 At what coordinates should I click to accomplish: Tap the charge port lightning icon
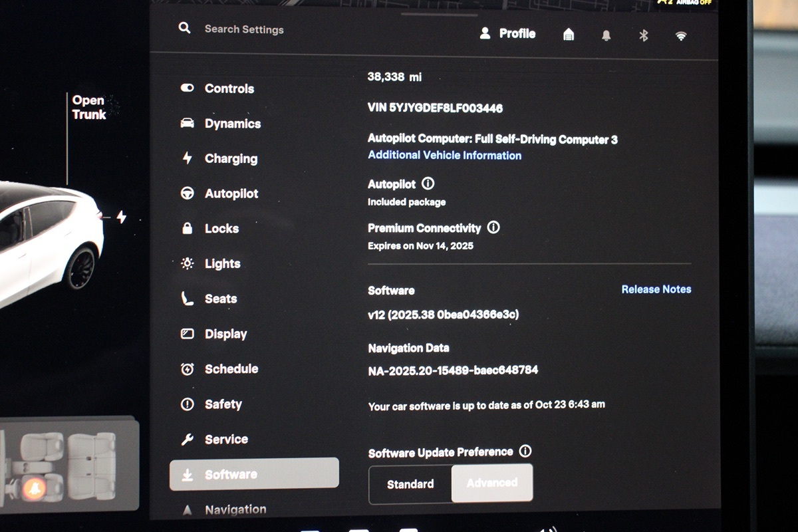click(x=121, y=217)
